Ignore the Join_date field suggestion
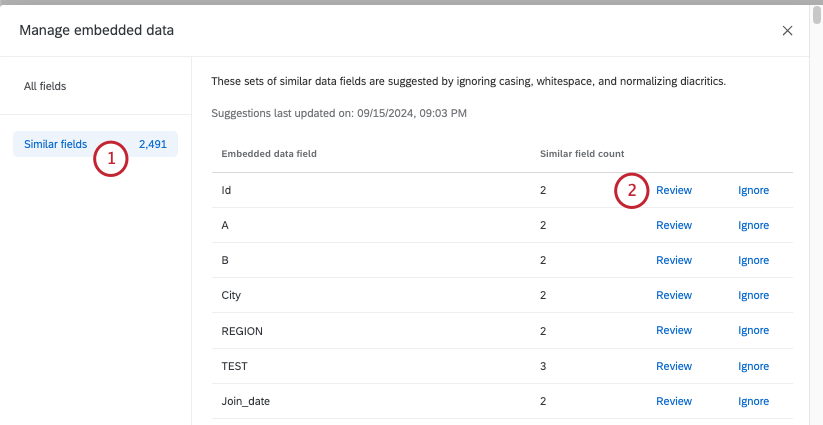823x425 pixels. 753,401
